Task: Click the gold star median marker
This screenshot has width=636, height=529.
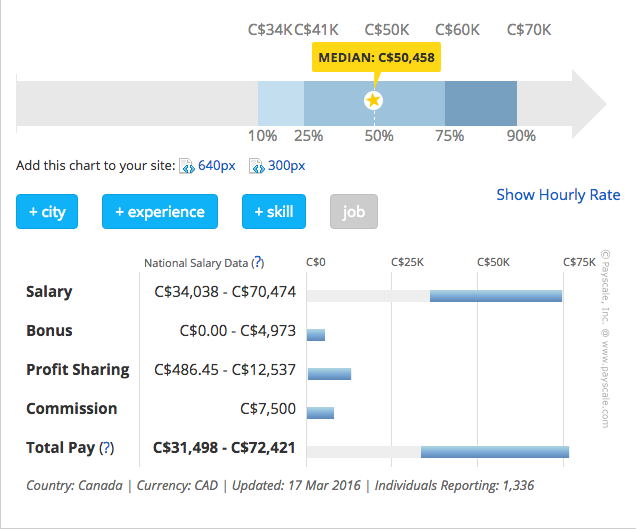Action: point(373,100)
